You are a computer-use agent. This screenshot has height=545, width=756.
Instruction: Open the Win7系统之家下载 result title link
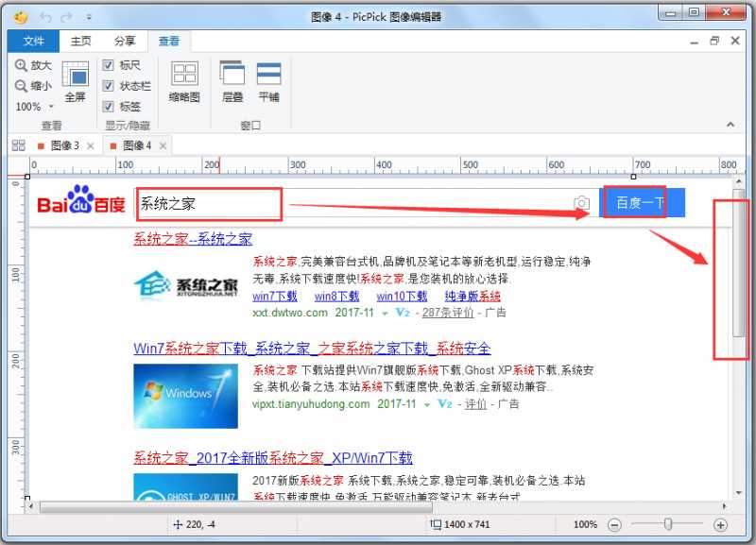coord(312,348)
